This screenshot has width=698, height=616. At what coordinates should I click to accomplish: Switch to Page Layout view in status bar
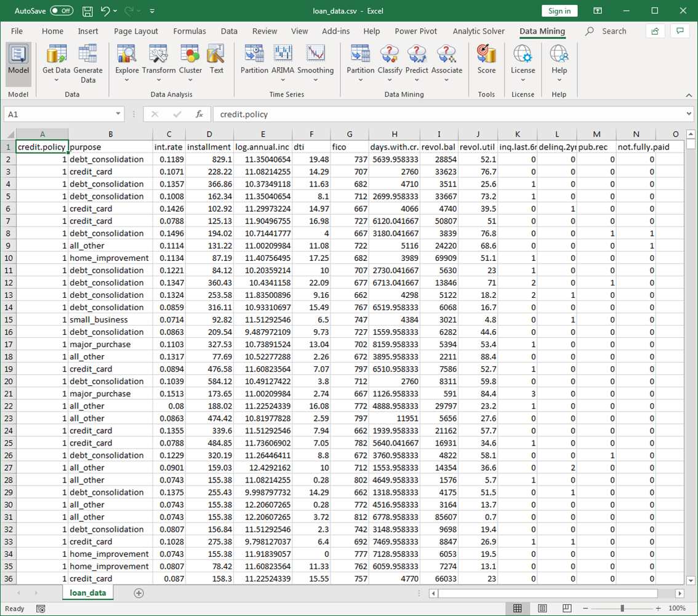point(542,609)
